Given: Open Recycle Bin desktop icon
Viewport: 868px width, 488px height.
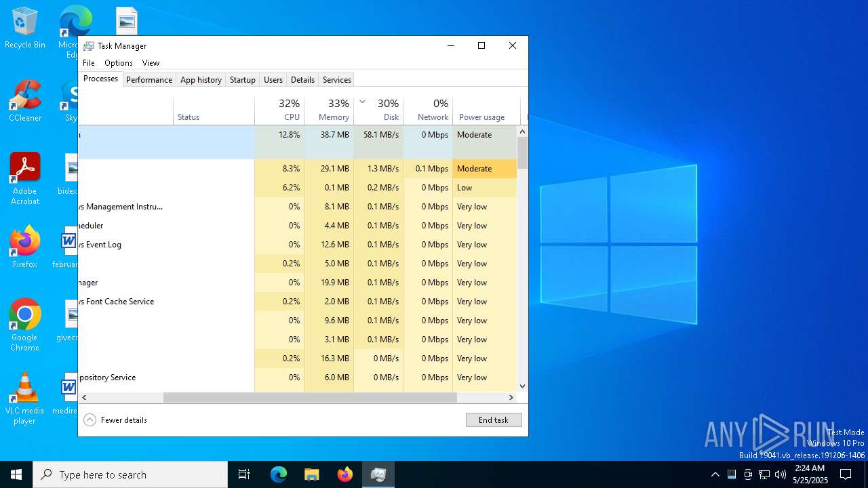Looking at the screenshot, I should (x=25, y=28).
